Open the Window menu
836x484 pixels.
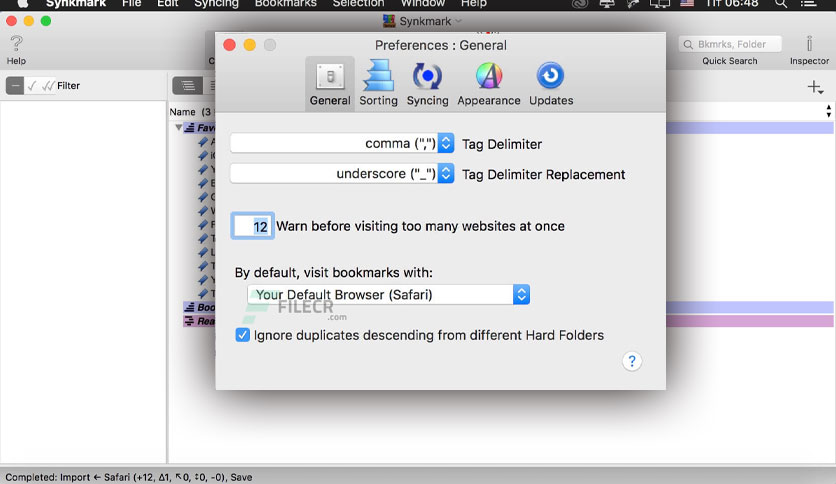423,3
